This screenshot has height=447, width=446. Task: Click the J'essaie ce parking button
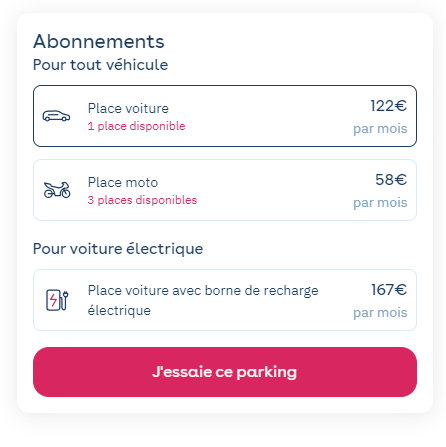[225, 372]
